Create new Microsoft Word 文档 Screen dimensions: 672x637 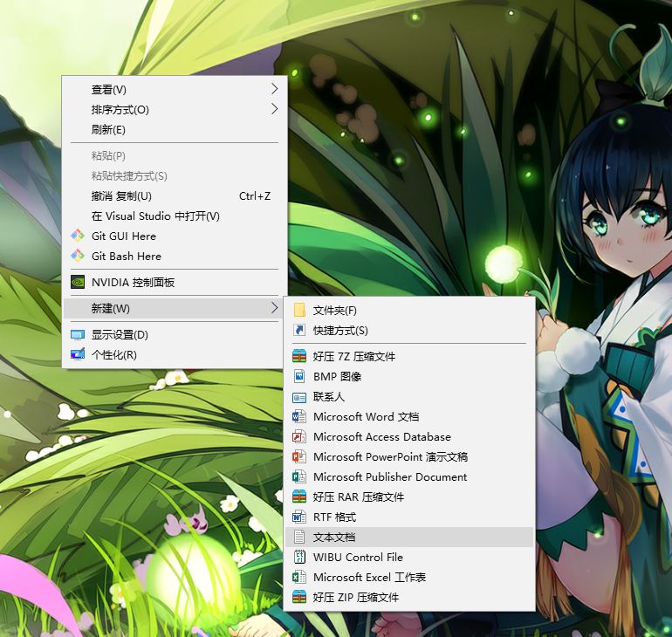point(409,417)
